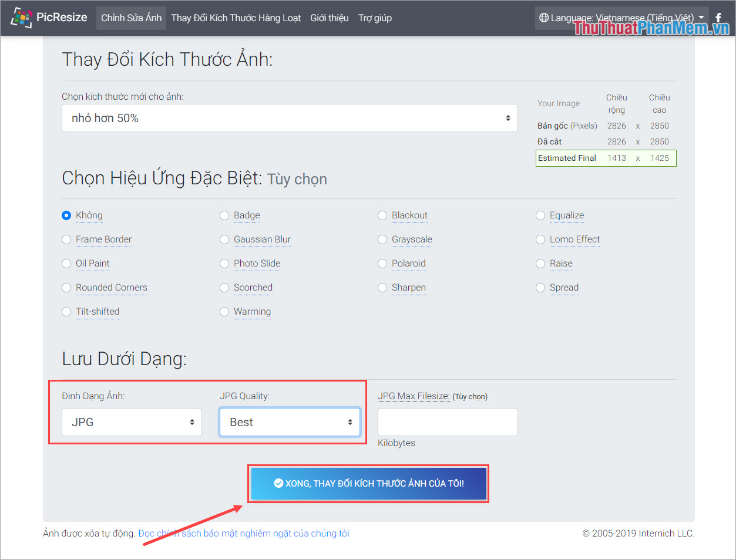Click the globe icon next to Language
This screenshot has width=736, height=560.
(x=545, y=18)
